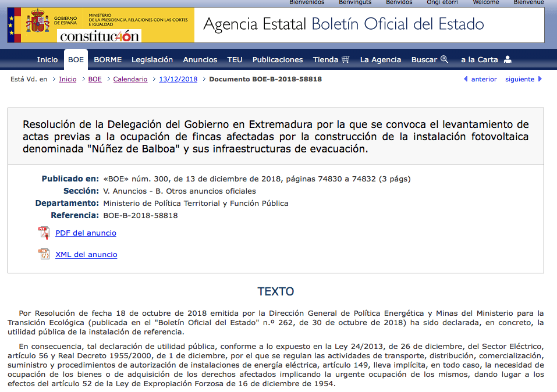Go to the anterior document
Screen dimensions: 557x392
(484, 79)
